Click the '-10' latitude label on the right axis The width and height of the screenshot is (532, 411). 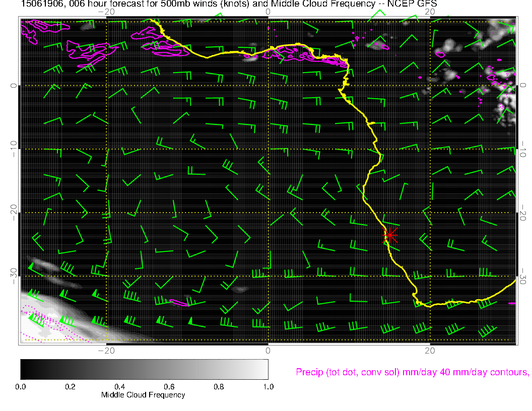coord(523,149)
